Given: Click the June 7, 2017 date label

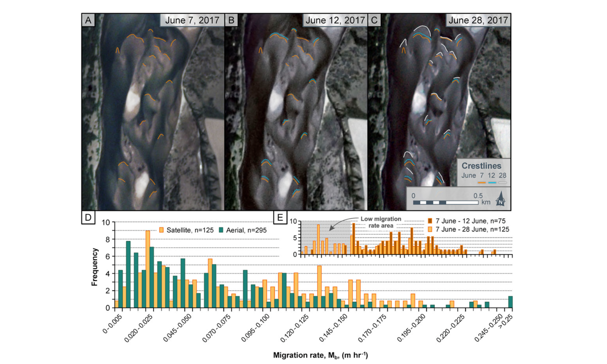Looking at the screenshot, I should 192,20.
